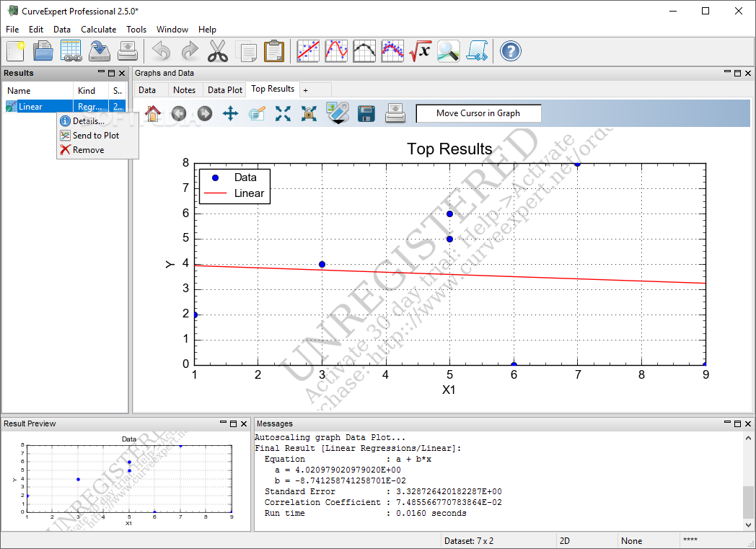Click the smoothing fit icon

pos(392,51)
